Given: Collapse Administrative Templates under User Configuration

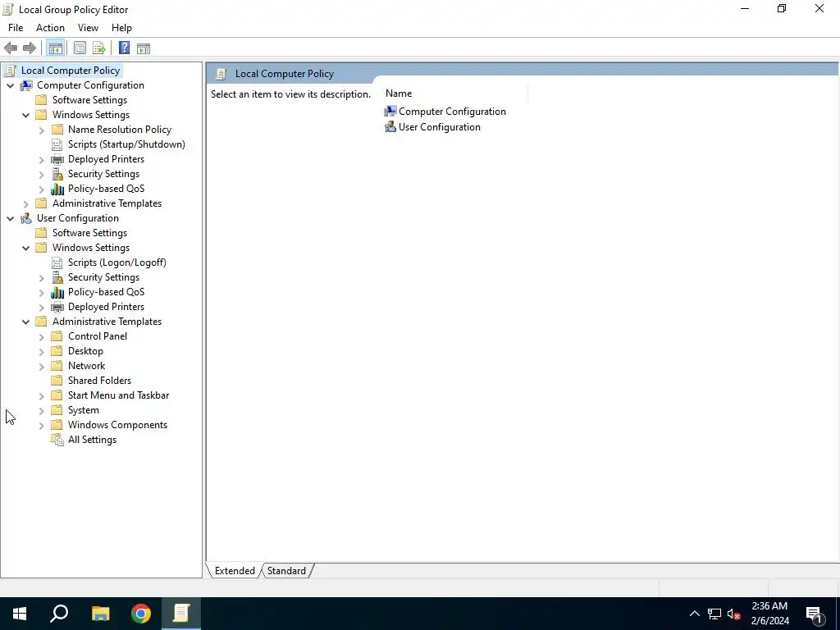Looking at the screenshot, I should pos(25,322).
